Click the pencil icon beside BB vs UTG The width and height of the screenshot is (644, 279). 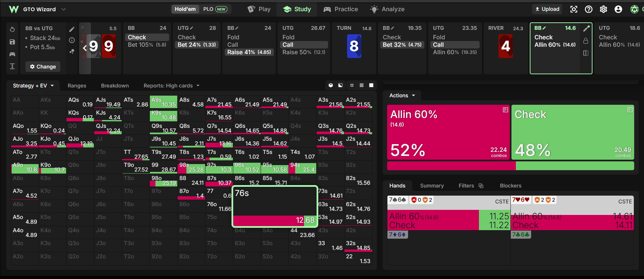(72, 29)
